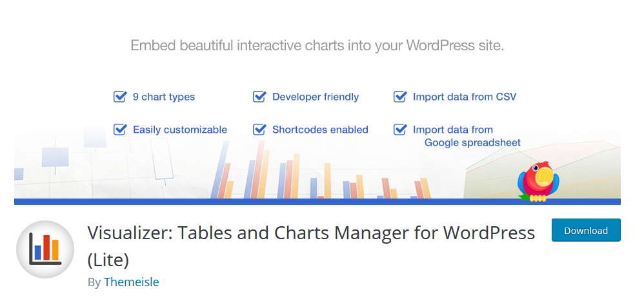Click the blue strip under the banner
Image resolution: width=644 pixels, height=301 pixels.
point(317,202)
